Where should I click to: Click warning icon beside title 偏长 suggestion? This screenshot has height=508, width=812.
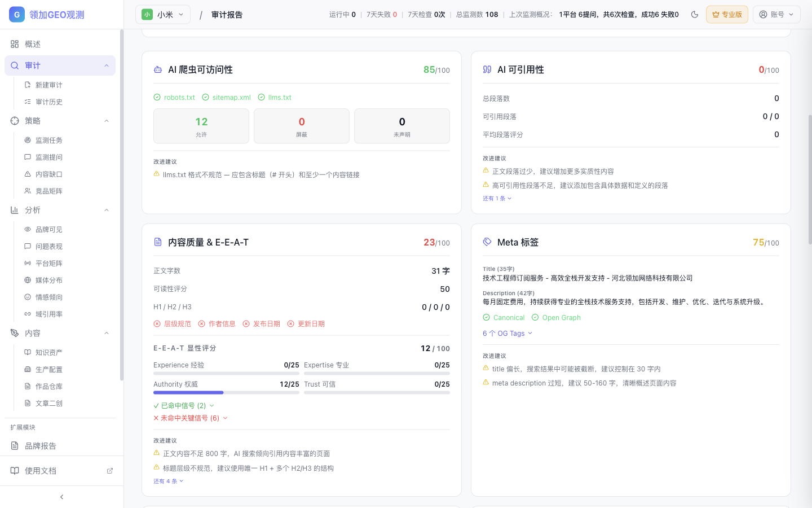coord(486,368)
